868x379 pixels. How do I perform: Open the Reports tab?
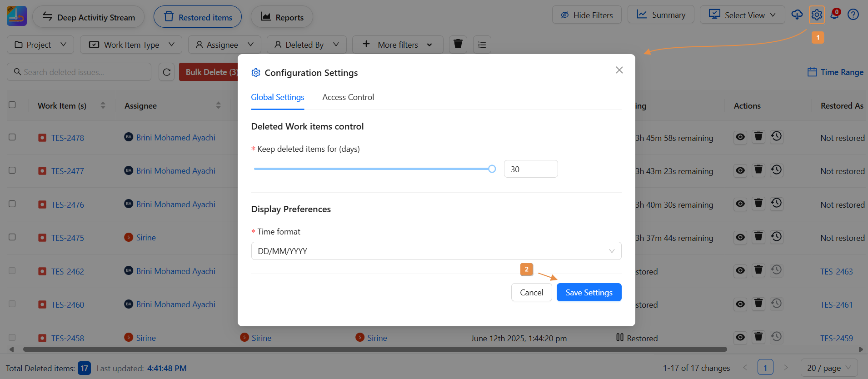click(x=282, y=17)
